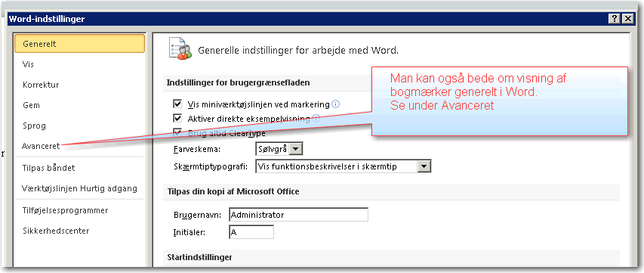This screenshot has width=644, height=273.
Task: Open Værktøjslinjen Hurtig adgang settings
Action: point(79,189)
